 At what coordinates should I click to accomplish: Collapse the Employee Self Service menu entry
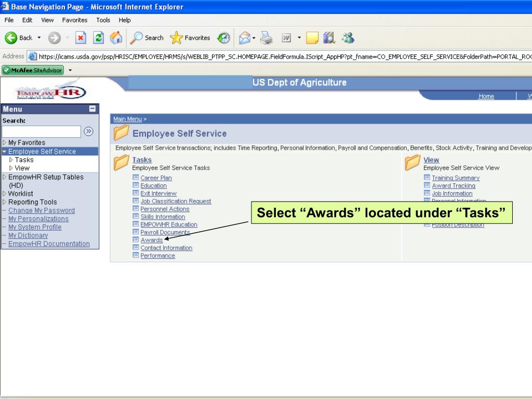(4, 151)
